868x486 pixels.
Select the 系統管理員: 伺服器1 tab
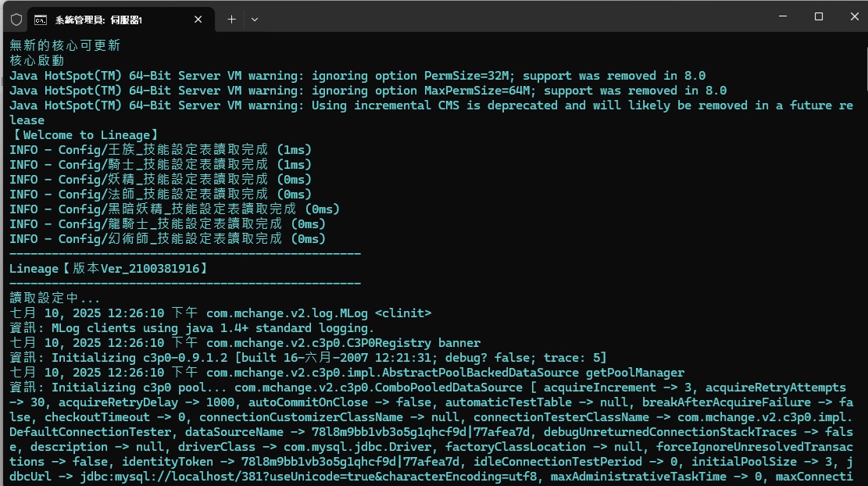[120, 20]
